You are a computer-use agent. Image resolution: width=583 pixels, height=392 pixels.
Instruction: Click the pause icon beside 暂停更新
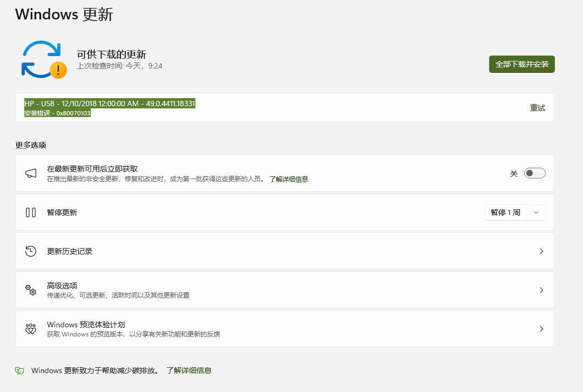[x=31, y=212]
